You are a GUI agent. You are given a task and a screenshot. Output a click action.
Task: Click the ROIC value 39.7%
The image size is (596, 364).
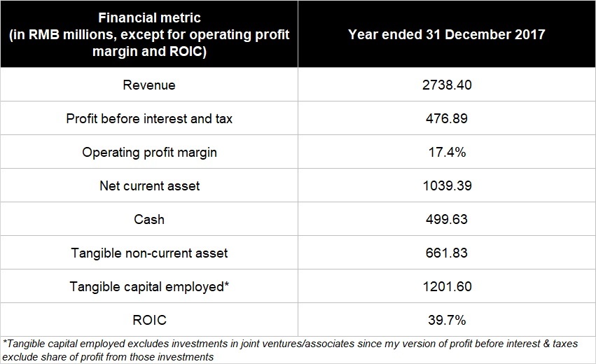click(446, 321)
